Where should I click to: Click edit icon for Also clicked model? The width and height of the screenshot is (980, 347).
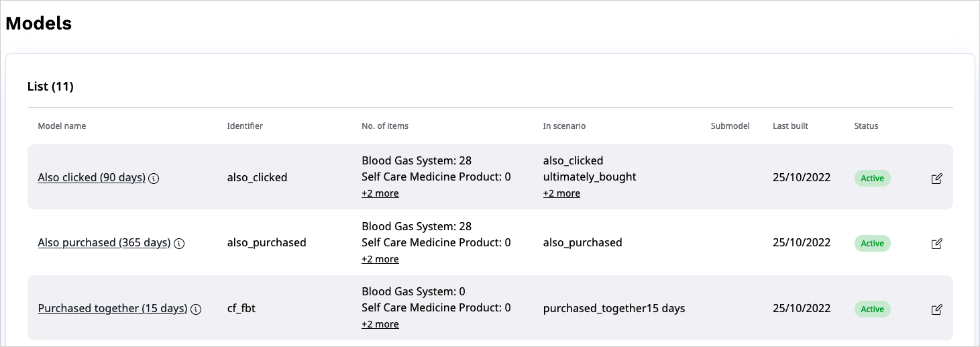[937, 179]
